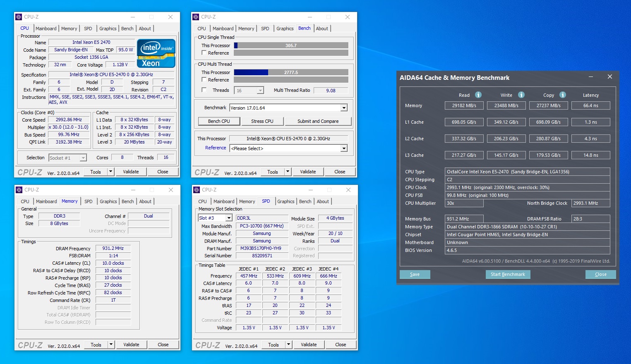This screenshot has height=364, width=631.
Task: Start the Stress CPU test
Action: [x=262, y=121]
